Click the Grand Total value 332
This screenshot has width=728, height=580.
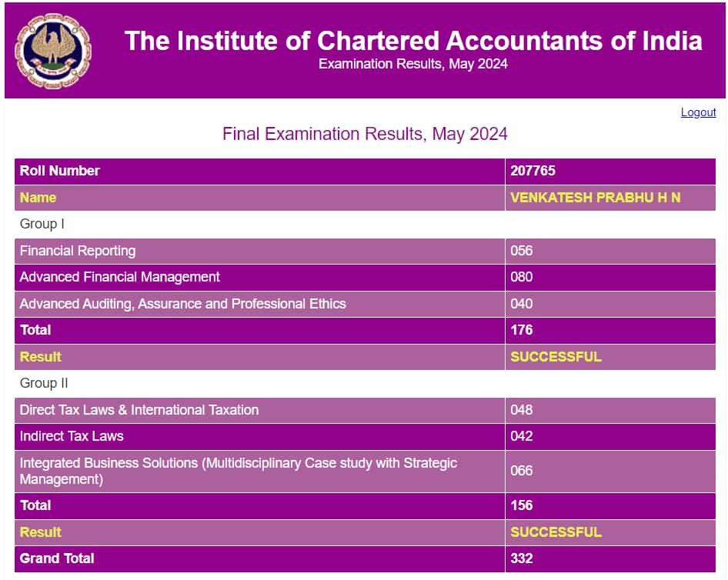522,558
